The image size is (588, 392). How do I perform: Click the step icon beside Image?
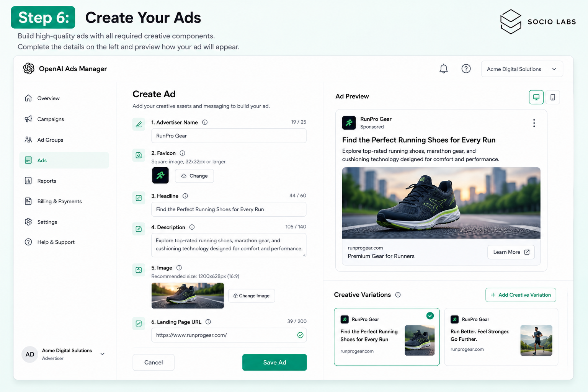(x=139, y=270)
